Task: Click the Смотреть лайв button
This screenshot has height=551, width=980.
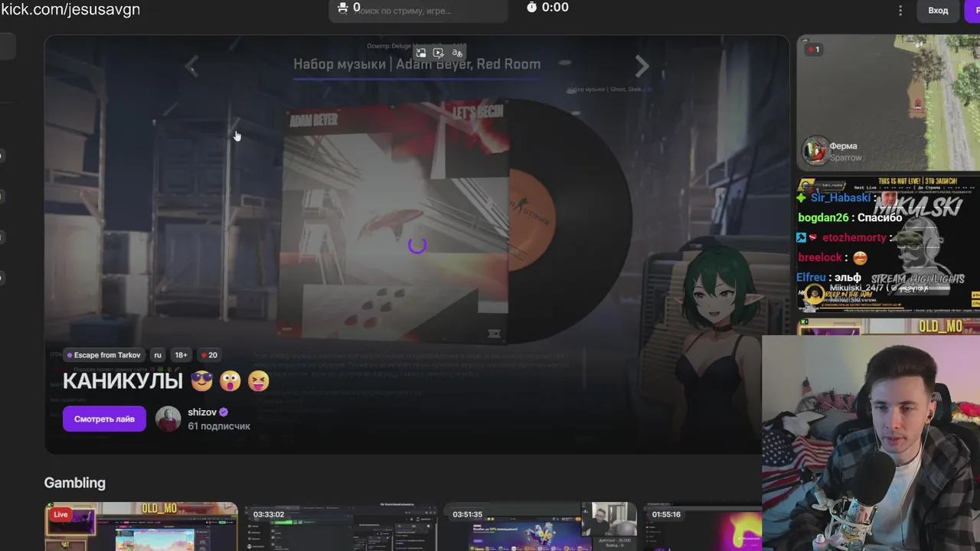Action: point(104,419)
